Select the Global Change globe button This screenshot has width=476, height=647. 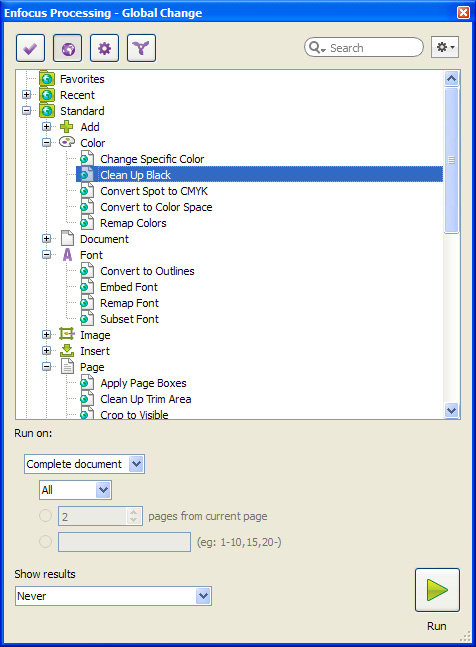coord(68,48)
